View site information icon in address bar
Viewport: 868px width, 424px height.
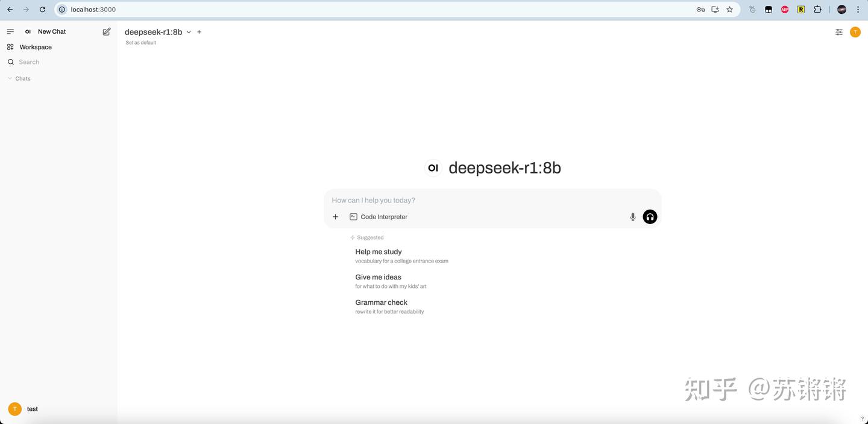(61, 10)
